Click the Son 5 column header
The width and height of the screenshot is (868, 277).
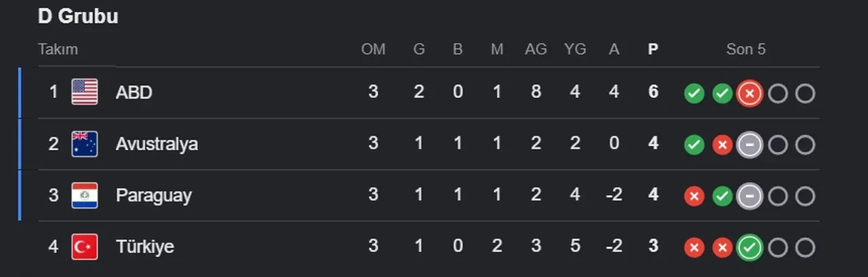coord(746,50)
